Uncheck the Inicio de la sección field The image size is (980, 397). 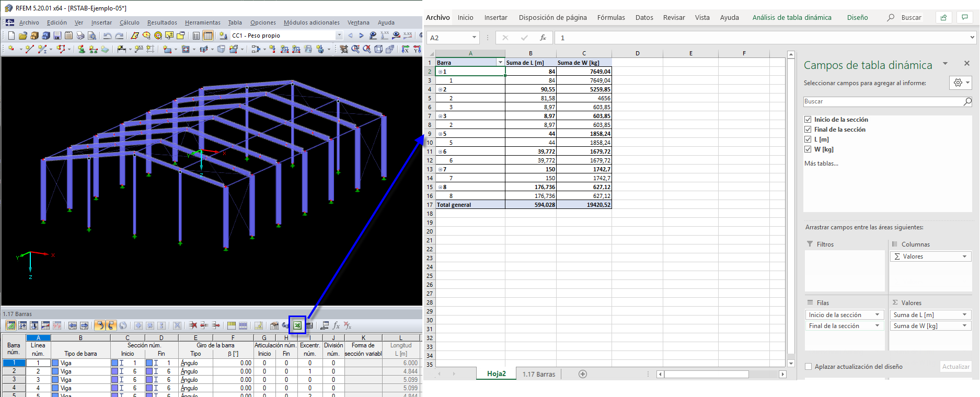click(x=808, y=120)
